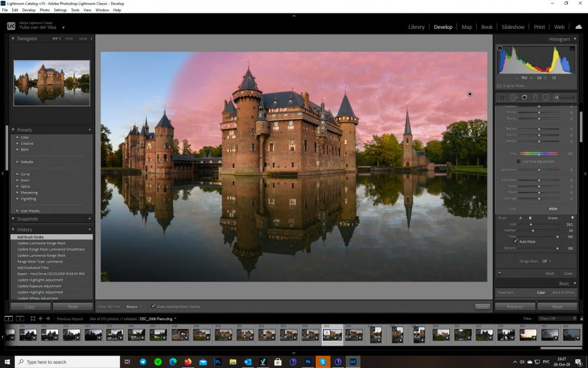Enable Use Fine Adjustment checkbox
Screen dimensions: 588x368
click(x=519, y=161)
